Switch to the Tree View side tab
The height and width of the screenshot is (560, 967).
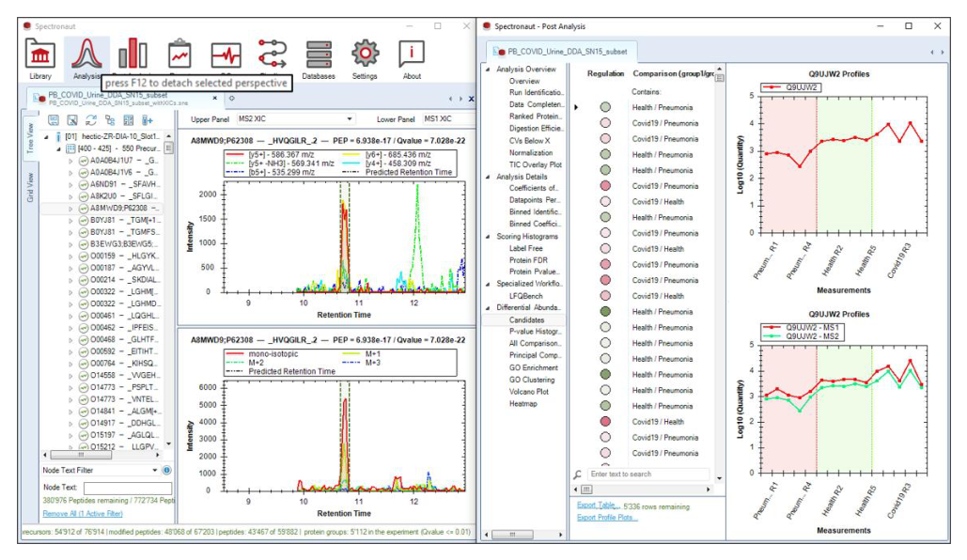pyautogui.click(x=29, y=138)
